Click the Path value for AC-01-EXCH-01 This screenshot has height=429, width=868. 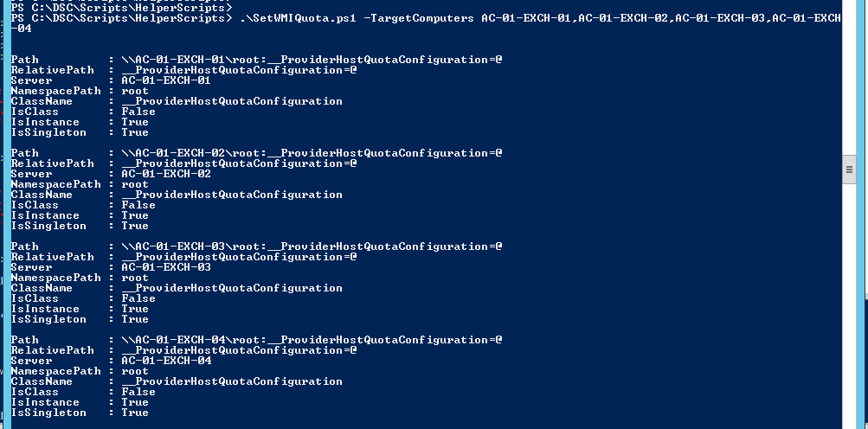tap(312, 60)
